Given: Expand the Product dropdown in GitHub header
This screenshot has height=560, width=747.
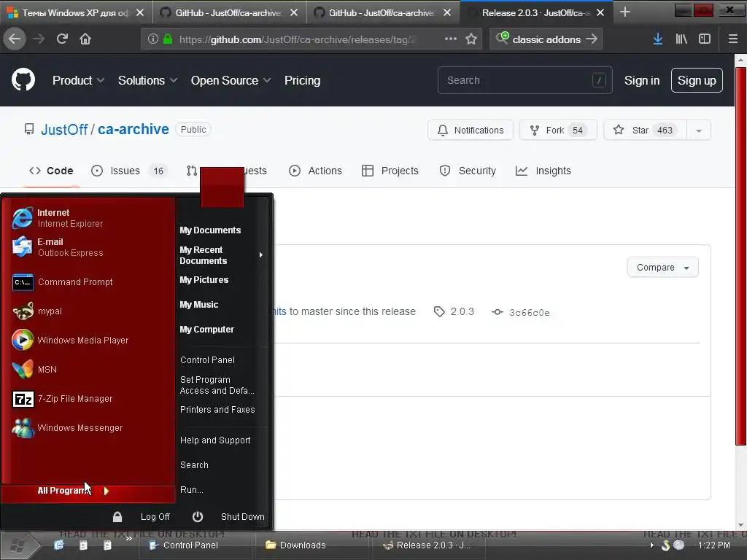Looking at the screenshot, I should [x=78, y=80].
